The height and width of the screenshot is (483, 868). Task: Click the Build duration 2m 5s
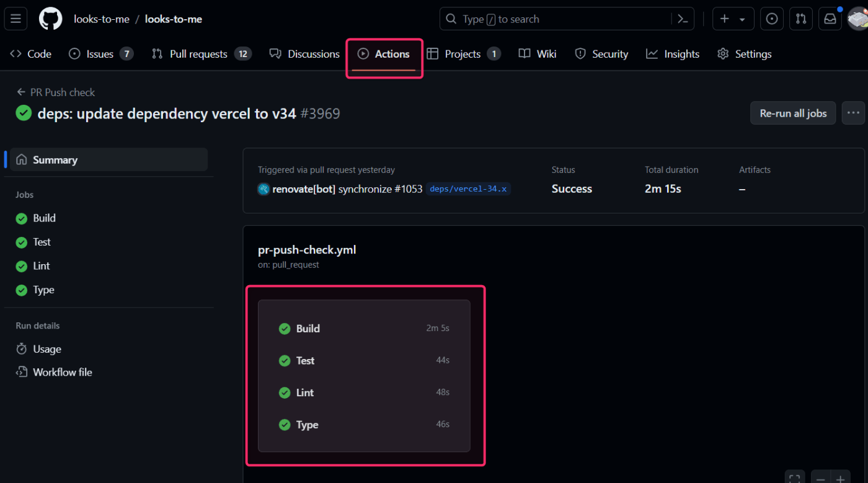pos(438,329)
